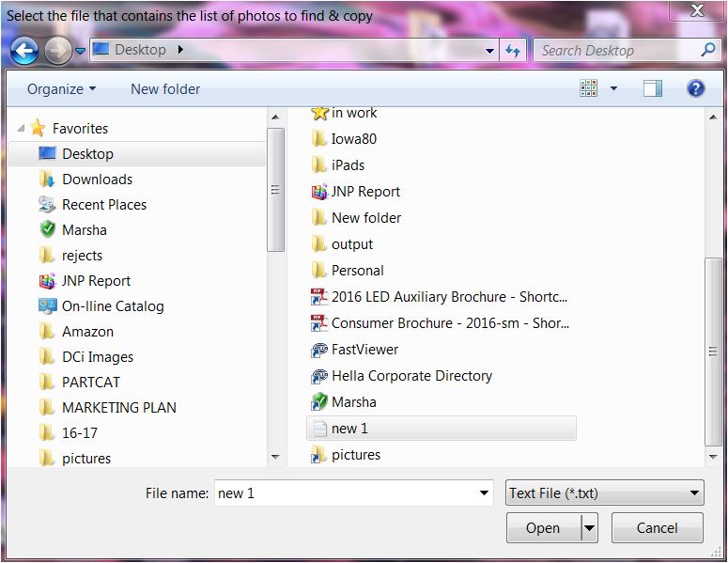Expand the address bar history dropdown

pos(489,50)
